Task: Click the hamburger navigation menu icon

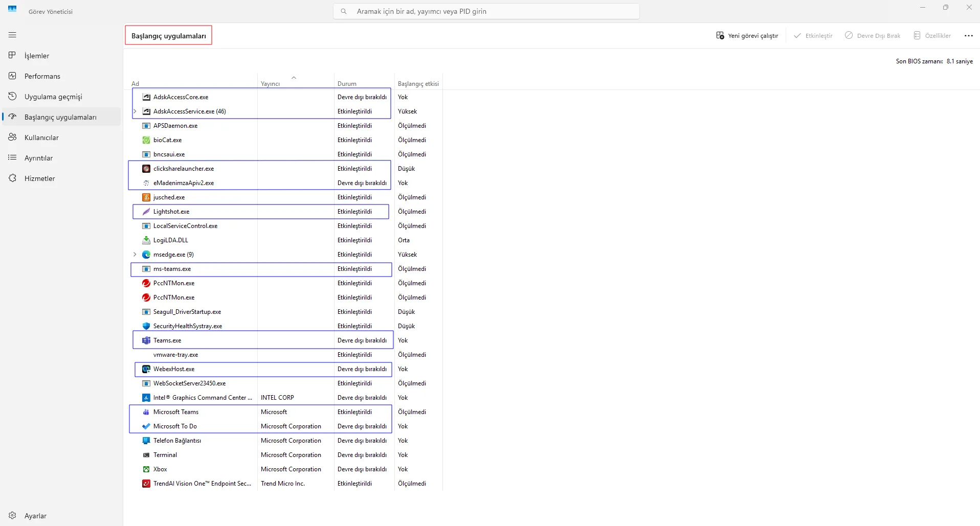Action: pyautogui.click(x=12, y=35)
